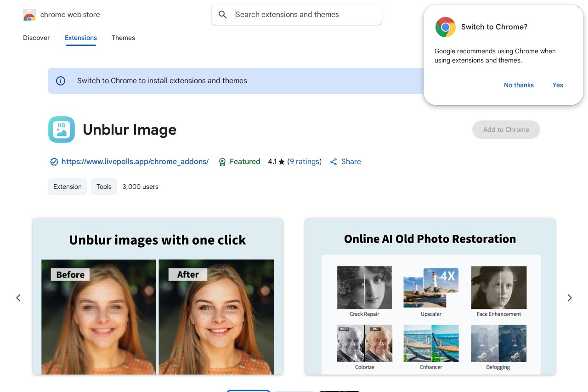Click the search magnifier icon

pyautogui.click(x=223, y=15)
